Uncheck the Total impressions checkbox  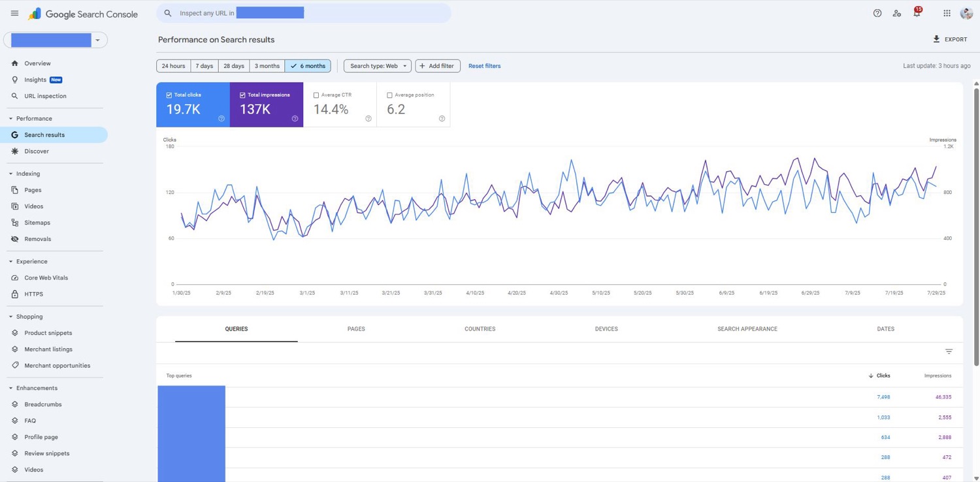(x=242, y=95)
